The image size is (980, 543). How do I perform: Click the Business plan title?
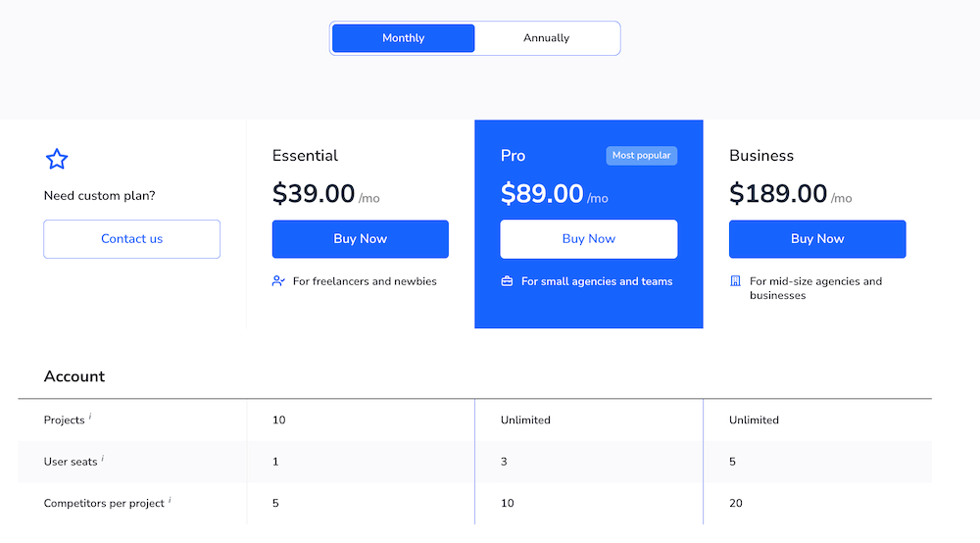pos(761,156)
